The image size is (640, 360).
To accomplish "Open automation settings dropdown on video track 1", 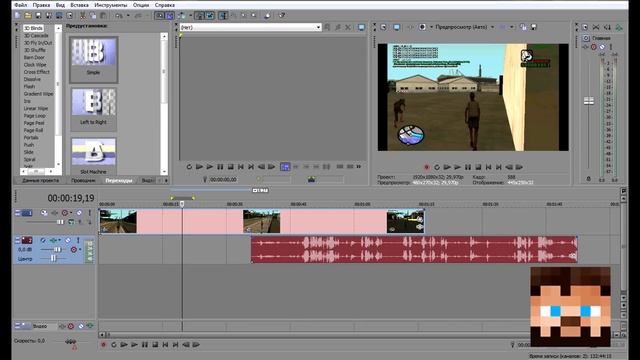I will pos(71,213).
